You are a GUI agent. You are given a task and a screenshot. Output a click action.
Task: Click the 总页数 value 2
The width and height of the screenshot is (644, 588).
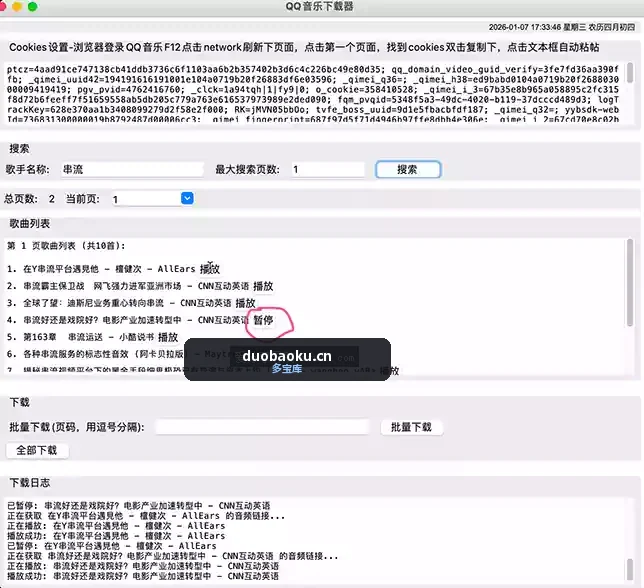(x=51, y=199)
